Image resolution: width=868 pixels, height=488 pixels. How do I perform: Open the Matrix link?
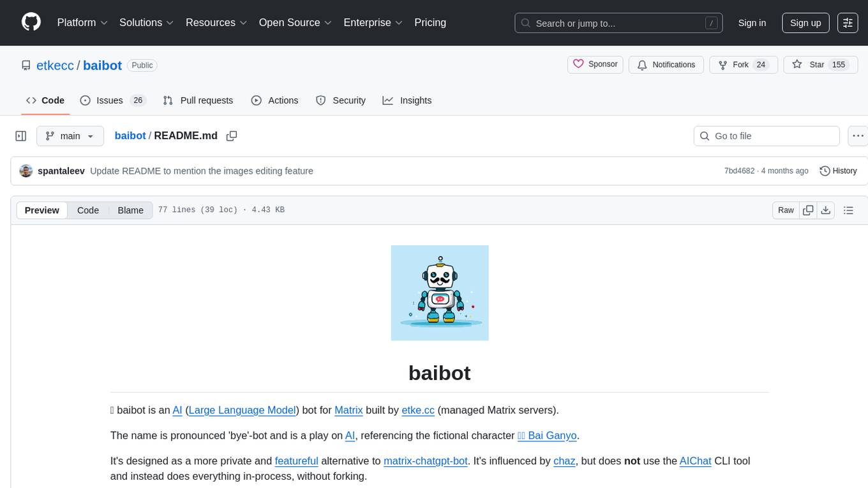[348, 410]
